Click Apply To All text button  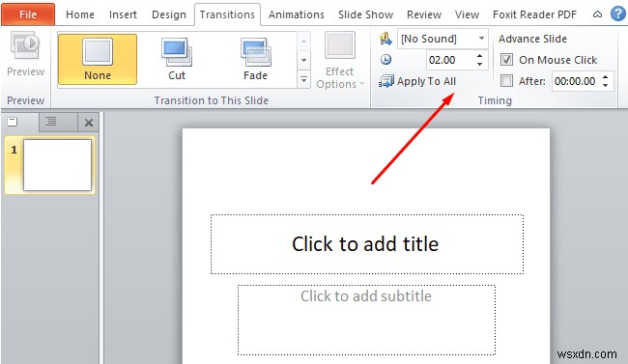coord(426,81)
